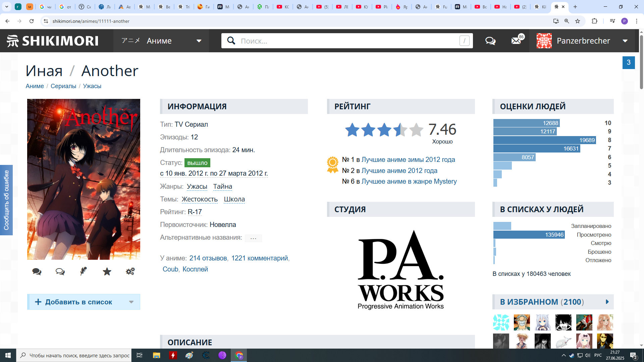Expand Добавить в список dropdown arrow
644x362 pixels.
tap(131, 302)
